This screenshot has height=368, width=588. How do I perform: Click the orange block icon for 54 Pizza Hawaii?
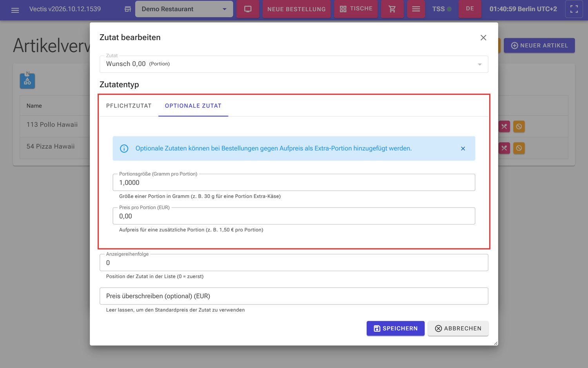[519, 148]
